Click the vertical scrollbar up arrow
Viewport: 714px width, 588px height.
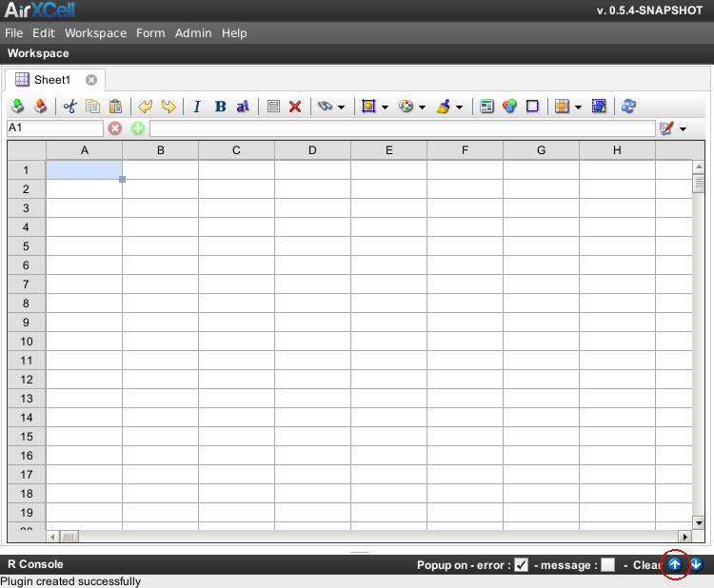point(699,167)
